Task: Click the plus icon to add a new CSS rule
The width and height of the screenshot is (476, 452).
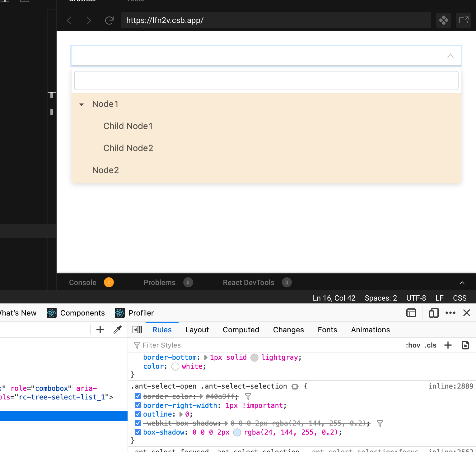Action: (448, 345)
